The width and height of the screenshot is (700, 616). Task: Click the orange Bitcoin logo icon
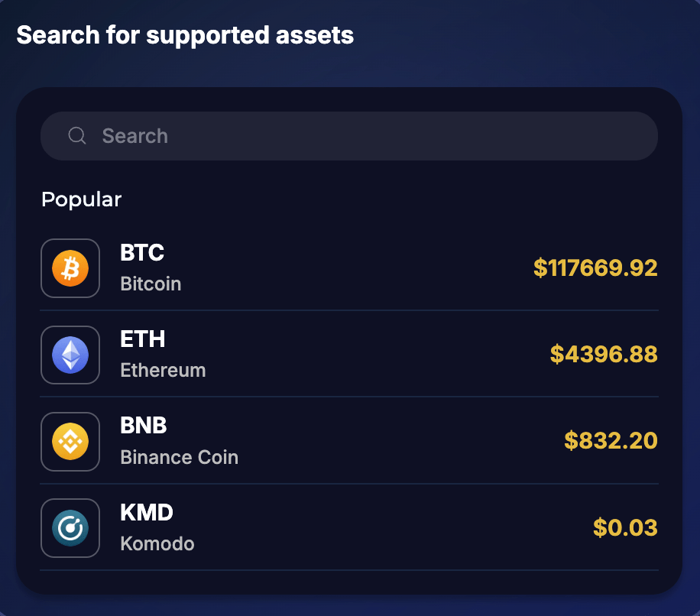[70, 268]
